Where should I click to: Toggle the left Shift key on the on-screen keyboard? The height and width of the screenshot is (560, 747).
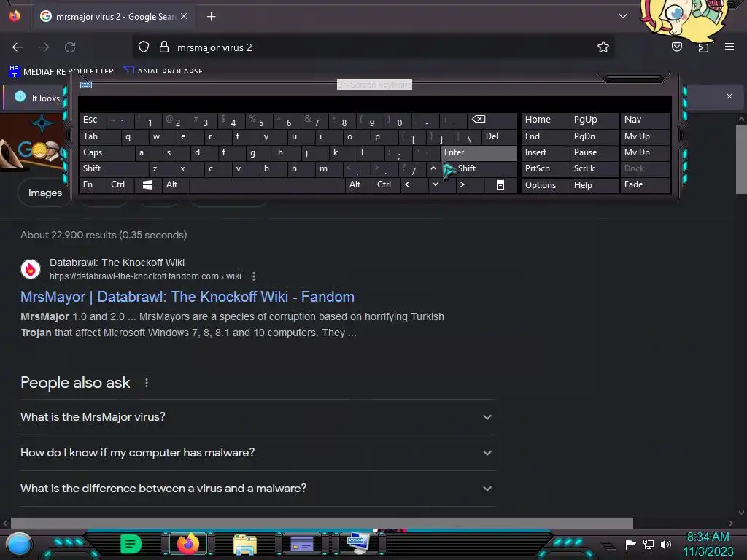(113, 168)
